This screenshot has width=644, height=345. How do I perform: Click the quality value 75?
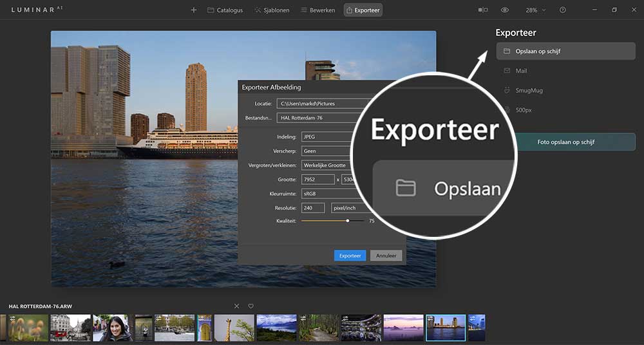372,221
